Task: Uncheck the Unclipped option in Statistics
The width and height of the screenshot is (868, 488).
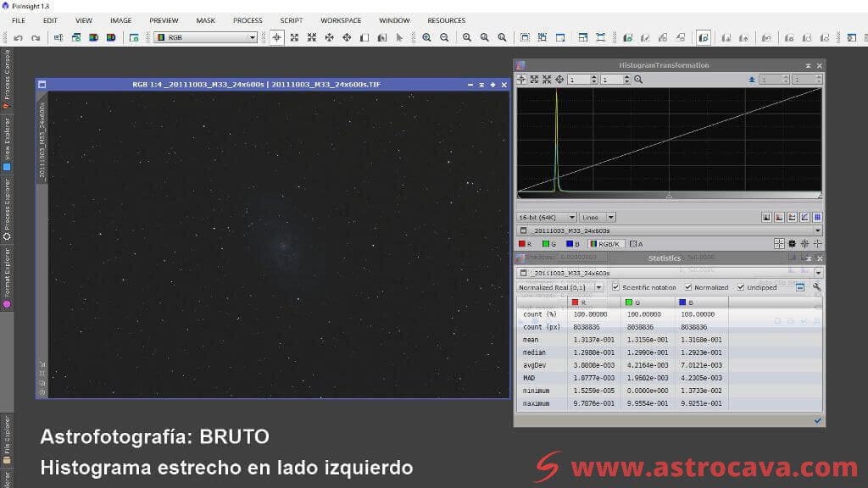Action: (x=740, y=286)
